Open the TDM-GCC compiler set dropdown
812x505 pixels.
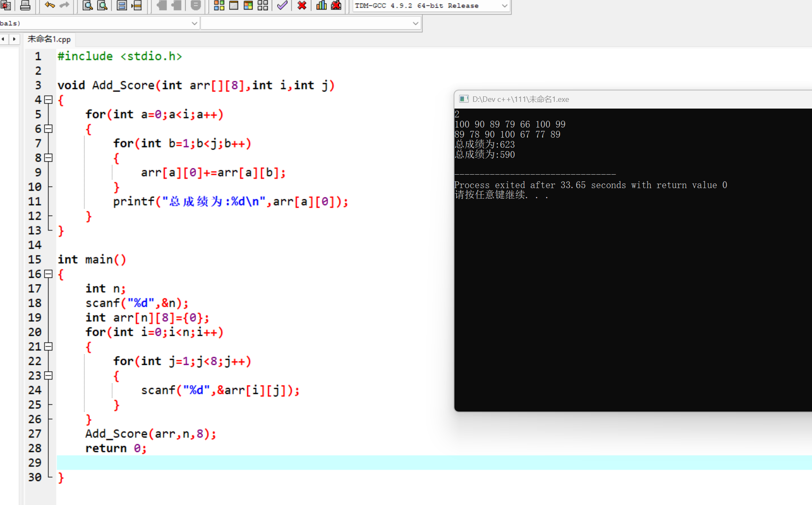click(504, 6)
